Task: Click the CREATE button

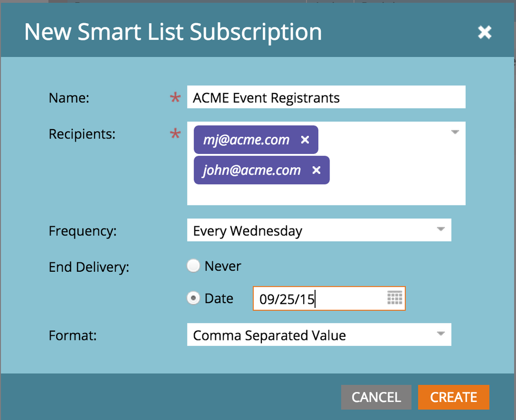Action: tap(454, 397)
